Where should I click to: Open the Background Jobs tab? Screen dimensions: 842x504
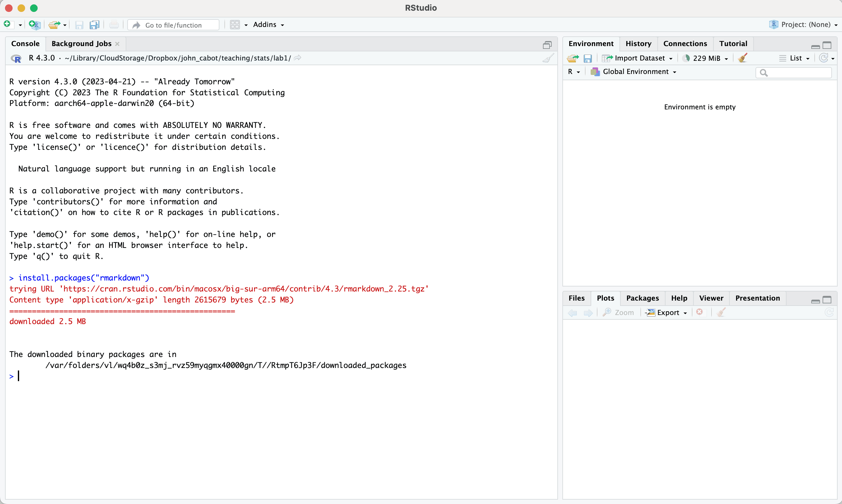pos(82,44)
